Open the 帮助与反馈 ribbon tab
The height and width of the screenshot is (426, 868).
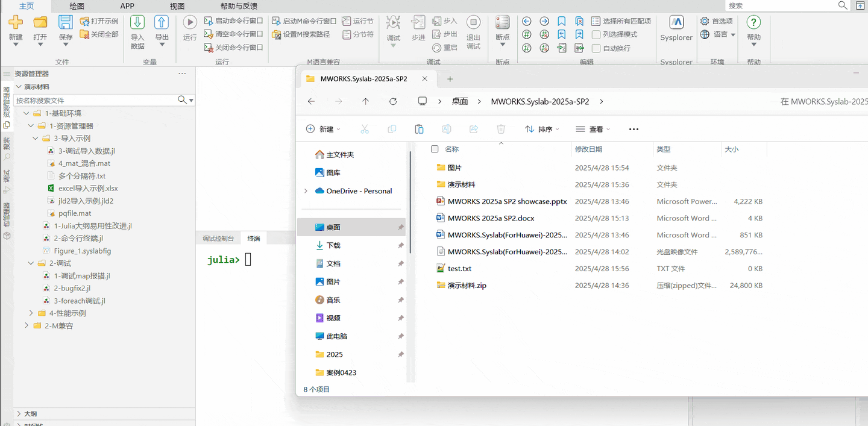[239, 6]
